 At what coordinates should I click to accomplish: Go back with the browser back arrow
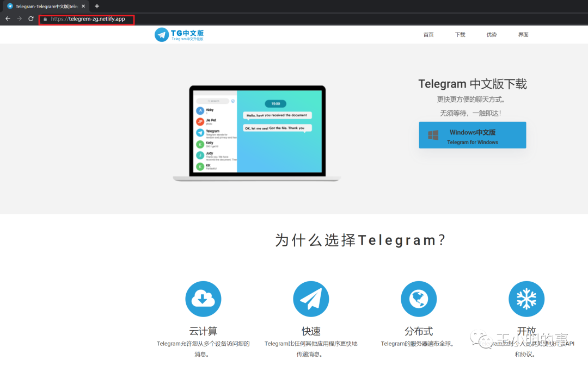8,18
